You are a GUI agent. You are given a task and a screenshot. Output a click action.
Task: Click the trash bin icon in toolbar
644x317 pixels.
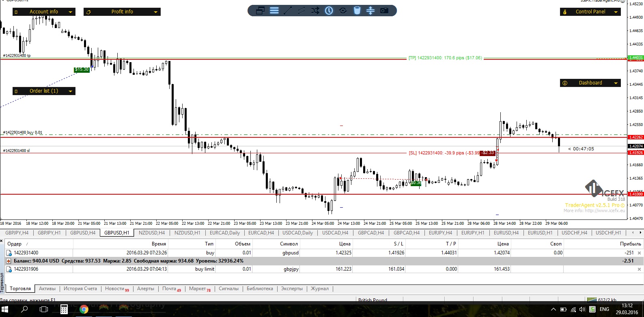pos(357,11)
